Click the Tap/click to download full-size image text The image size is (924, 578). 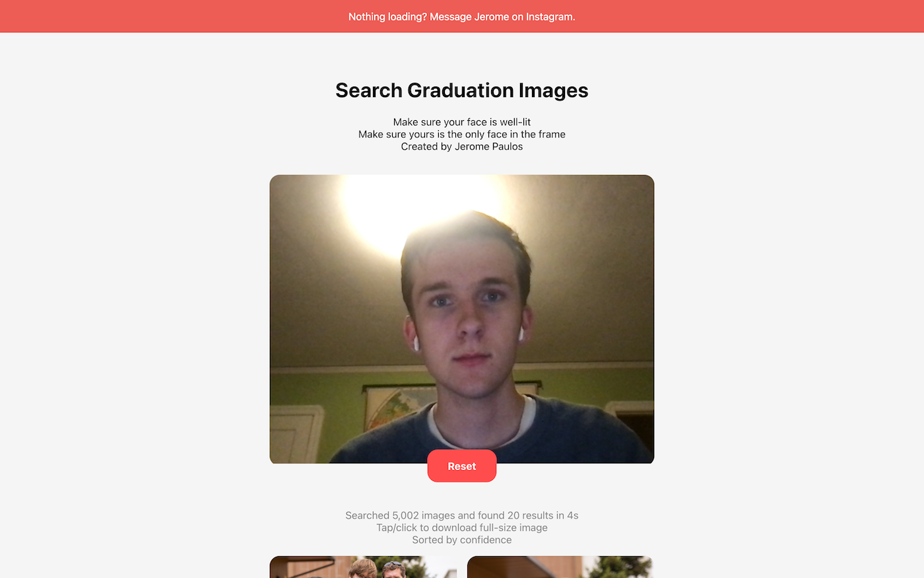click(462, 528)
